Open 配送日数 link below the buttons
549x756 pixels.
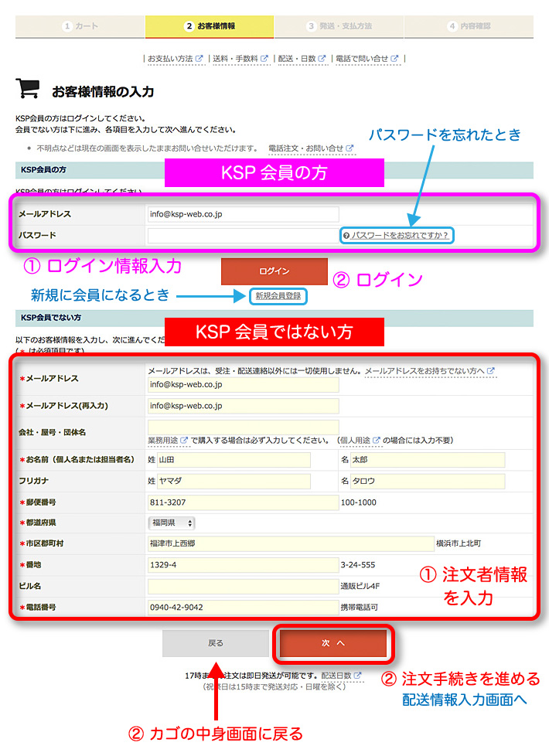coord(336,676)
